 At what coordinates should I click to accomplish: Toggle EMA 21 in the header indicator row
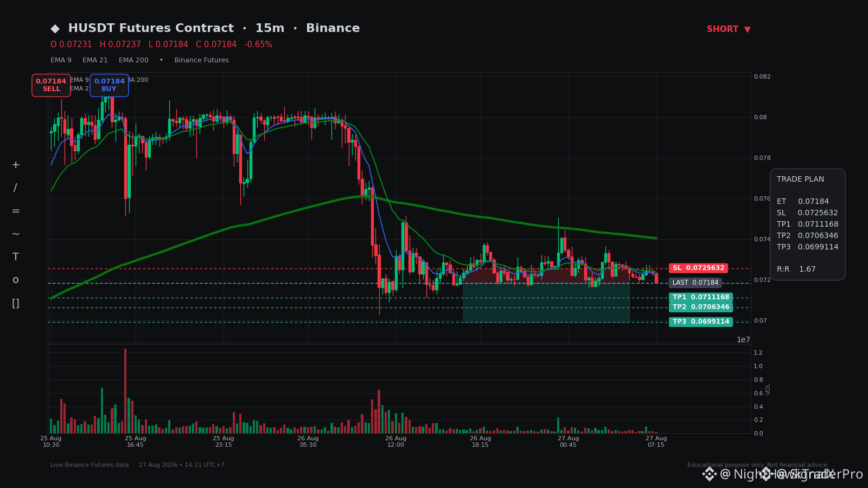[x=95, y=60]
